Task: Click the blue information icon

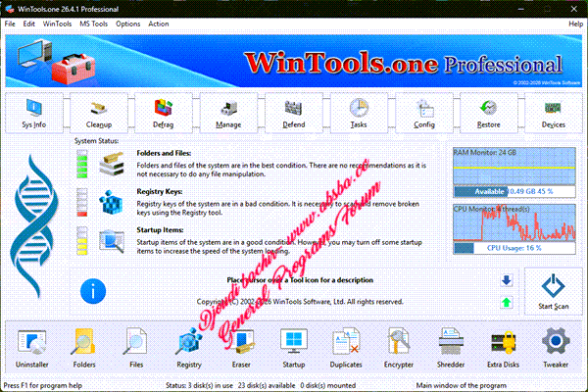Action: point(93,289)
